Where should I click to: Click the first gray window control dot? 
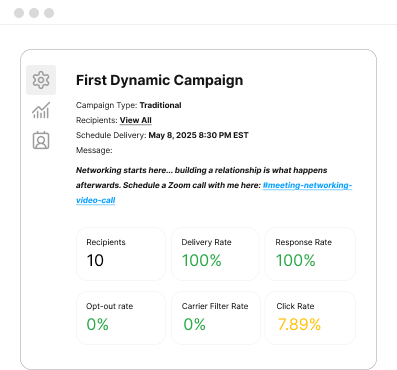(19, 13)
